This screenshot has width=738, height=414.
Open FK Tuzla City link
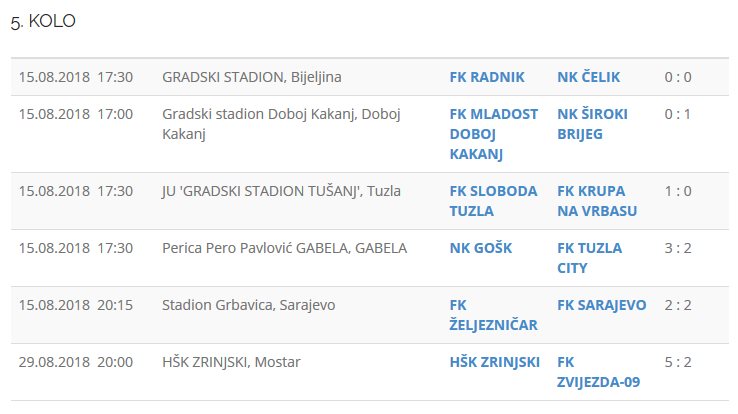[589, 258]
